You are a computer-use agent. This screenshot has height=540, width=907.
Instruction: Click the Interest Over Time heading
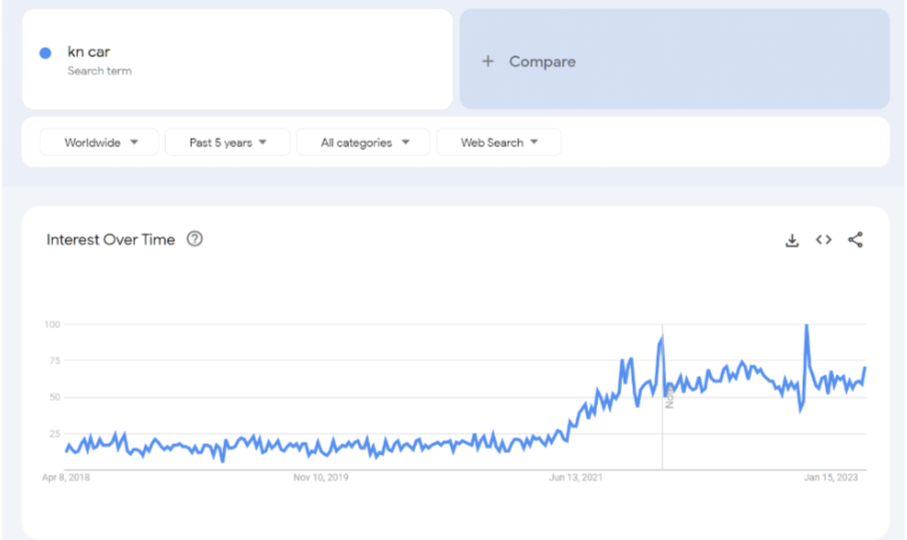click(110, 239)
